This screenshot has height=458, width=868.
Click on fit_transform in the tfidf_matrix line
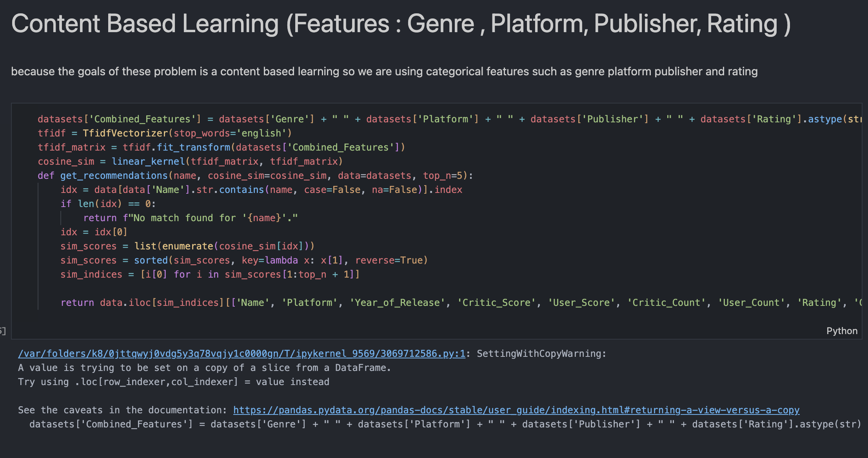tap(194, 147)
